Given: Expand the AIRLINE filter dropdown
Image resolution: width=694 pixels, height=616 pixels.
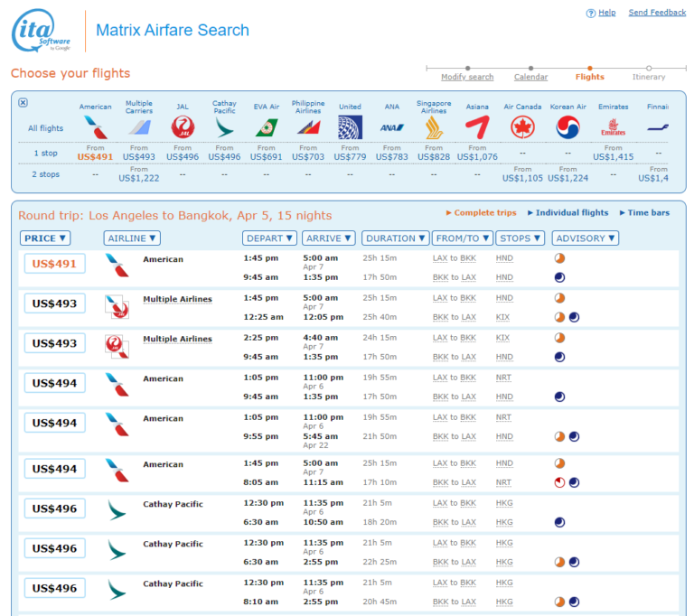Looking at the screenshot, I should pos(132,238).
